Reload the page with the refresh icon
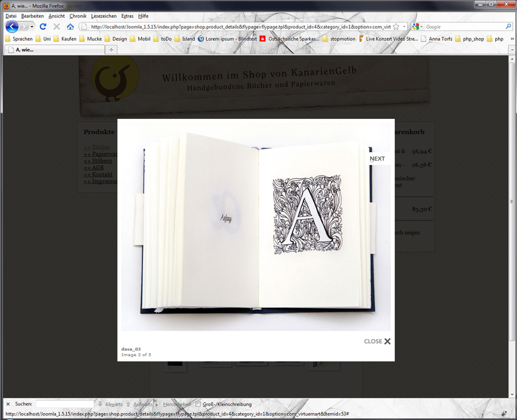The image size is (517, 420). pyautogui.click(x=43, y=26)
